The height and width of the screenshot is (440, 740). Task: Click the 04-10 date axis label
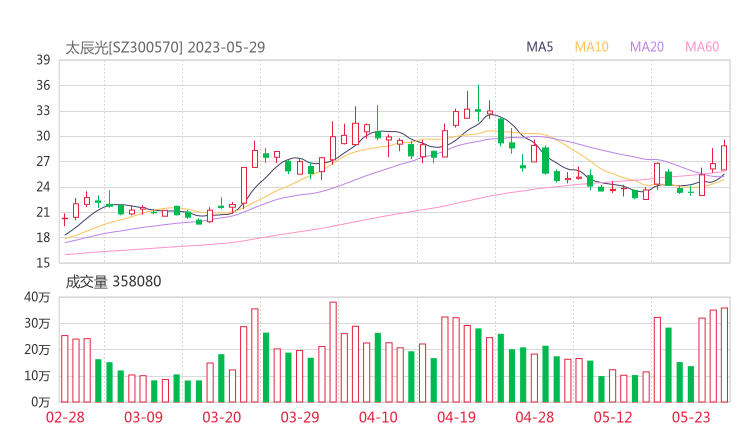378,417
